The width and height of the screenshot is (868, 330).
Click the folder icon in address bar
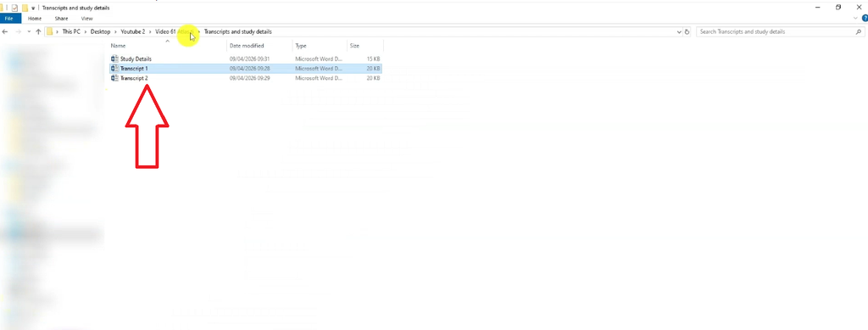(x=50, y=31)
